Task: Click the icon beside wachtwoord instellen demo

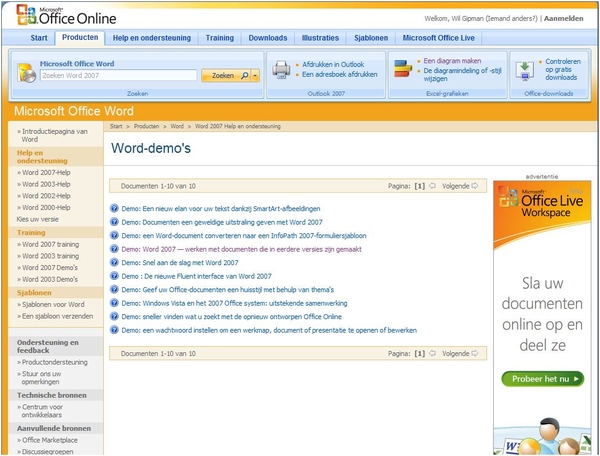Action: [114, 329]
